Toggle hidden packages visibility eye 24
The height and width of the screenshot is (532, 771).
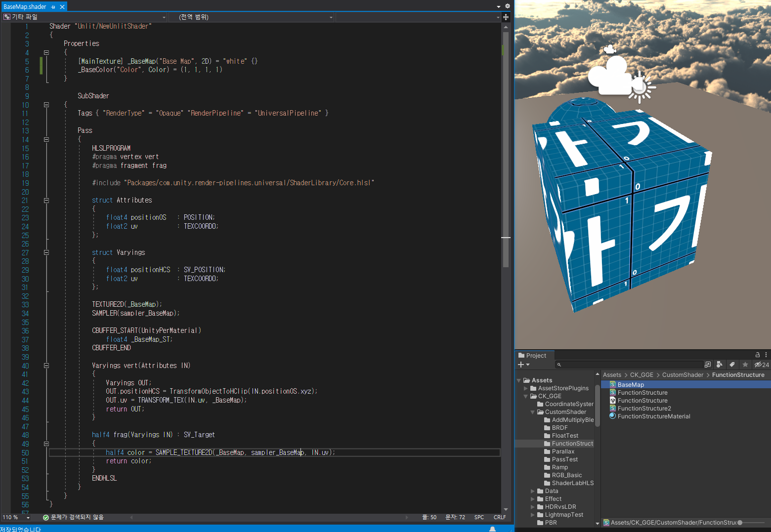coord(762,365)
